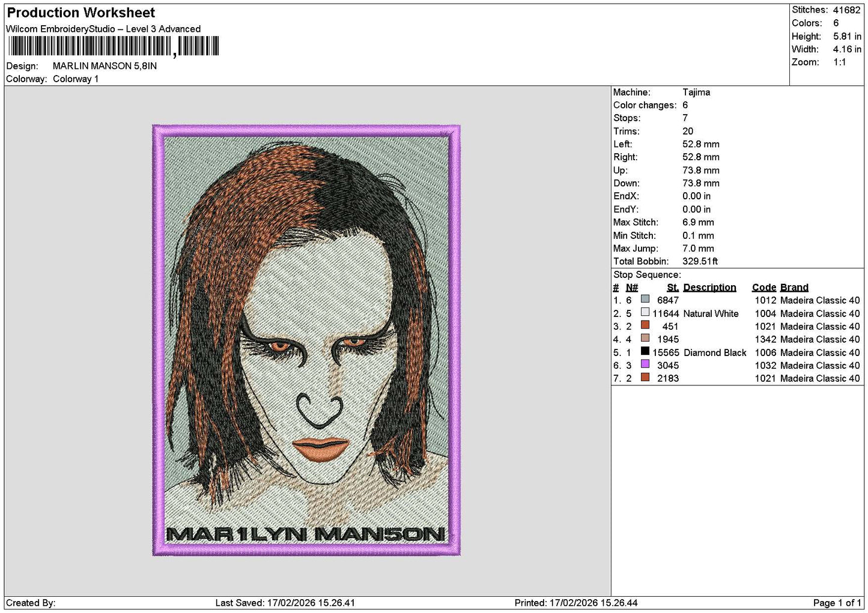868x613 pixels.
Task: Click the stitch count 2183 in row 7
Action: [x=668, y=378]
